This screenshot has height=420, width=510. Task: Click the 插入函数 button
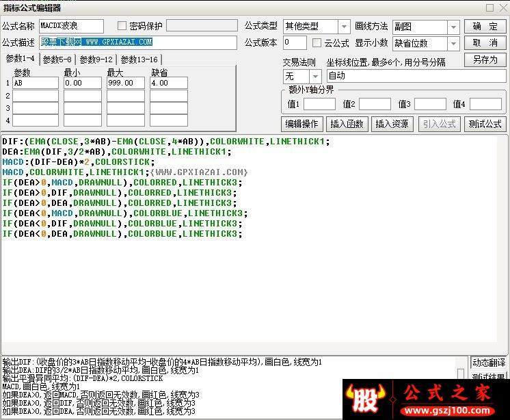[347, 124]
